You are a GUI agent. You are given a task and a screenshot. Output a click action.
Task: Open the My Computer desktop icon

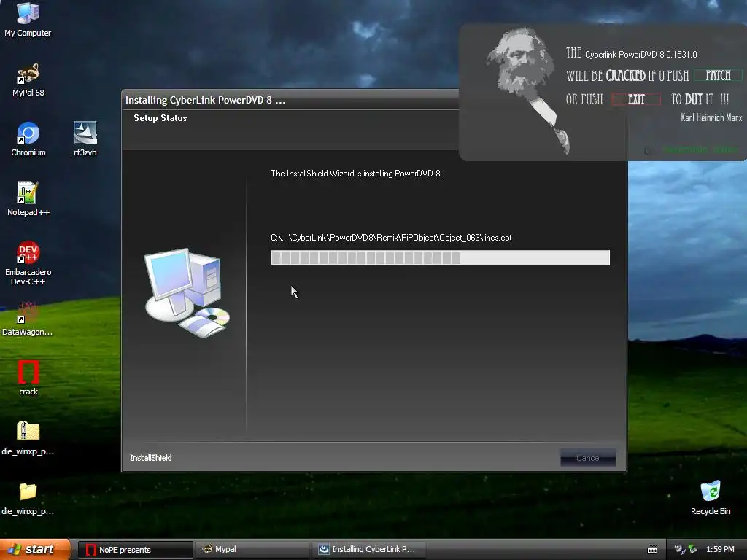pos(28,19)
